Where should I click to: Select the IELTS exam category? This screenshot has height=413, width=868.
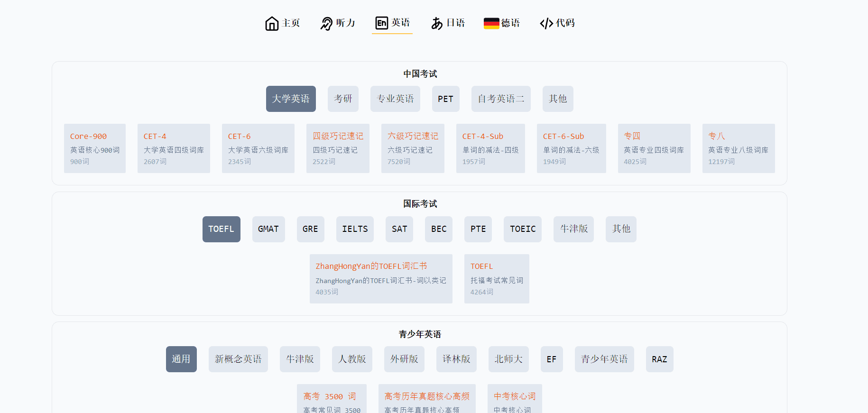[x=355, y=229]
